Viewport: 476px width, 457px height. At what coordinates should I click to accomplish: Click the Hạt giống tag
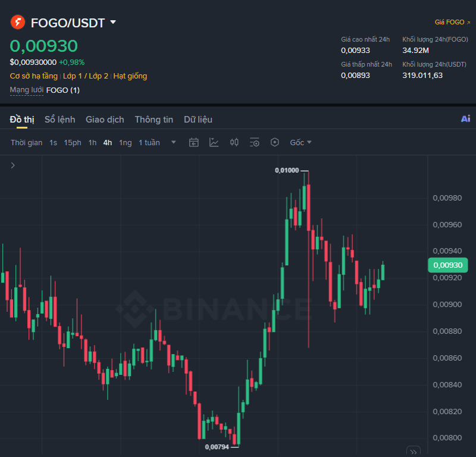130,76
